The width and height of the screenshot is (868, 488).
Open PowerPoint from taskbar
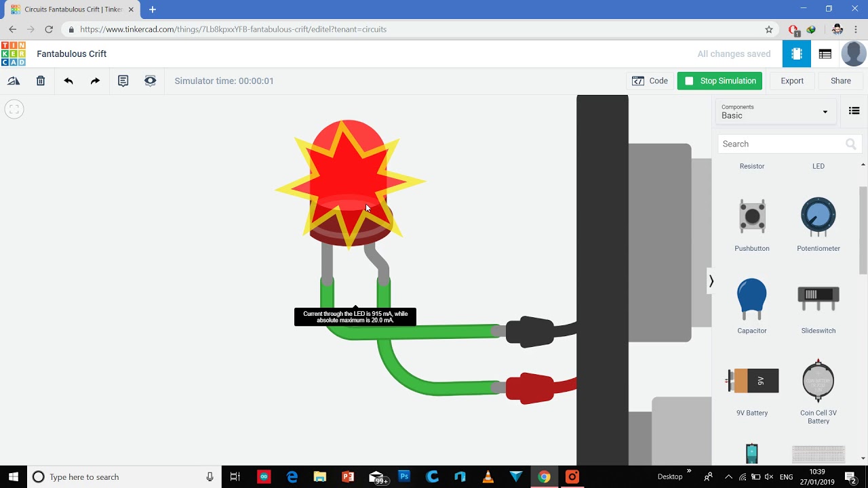(348, 476)
